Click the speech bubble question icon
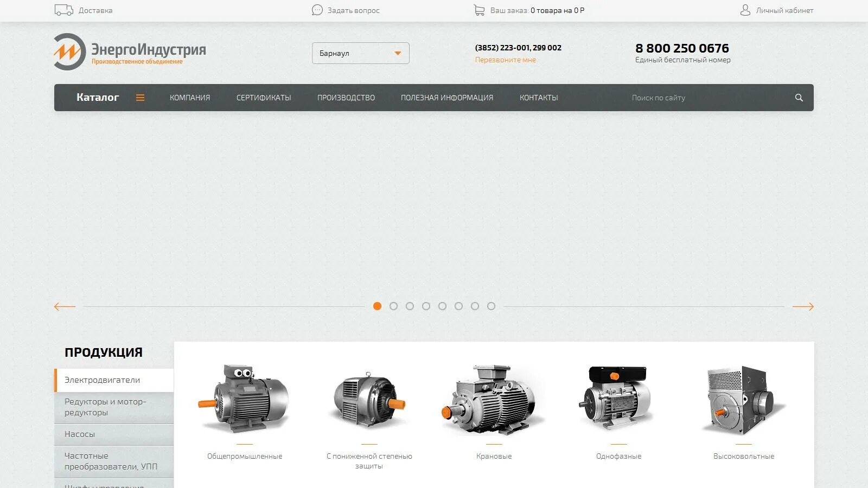This screenshot has height=488, width=868. pos(317,10)
